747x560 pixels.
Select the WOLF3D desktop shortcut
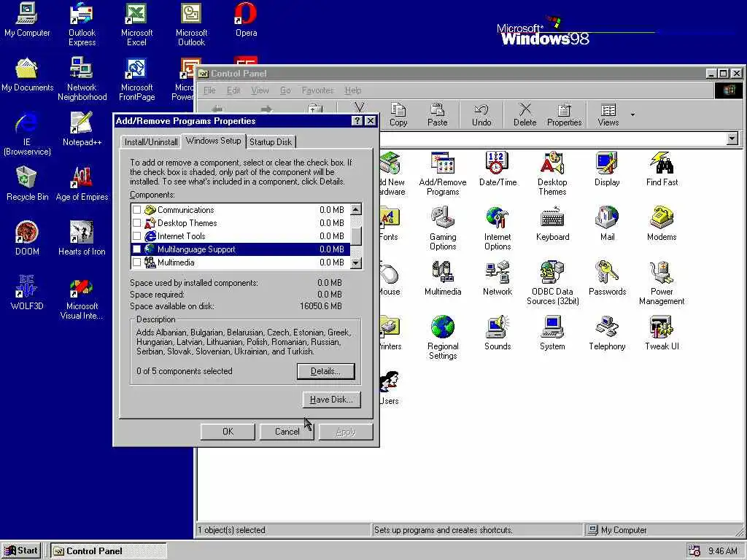point(27,293)
